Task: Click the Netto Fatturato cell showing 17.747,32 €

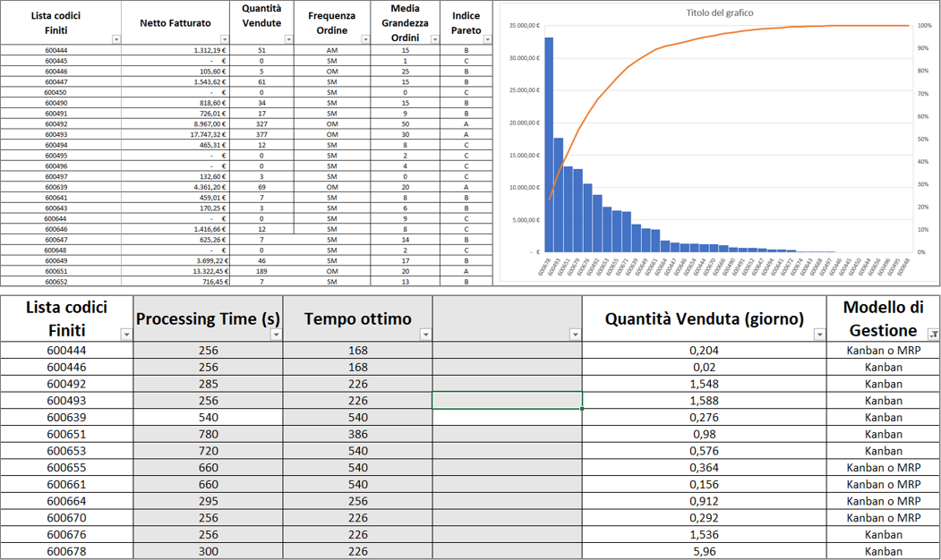Action: click(175, 135)
